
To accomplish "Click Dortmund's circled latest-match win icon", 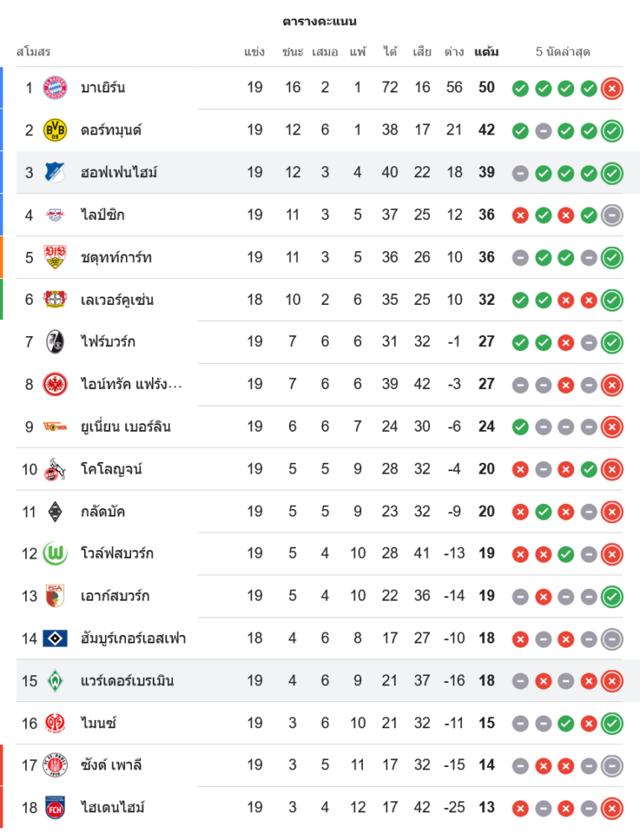I will (x=612, y=130).
